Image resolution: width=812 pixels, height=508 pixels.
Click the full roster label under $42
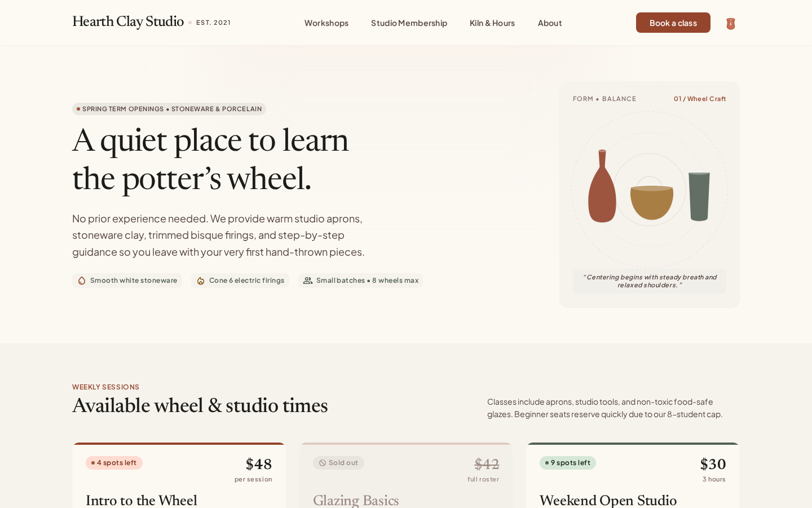point(483,479)
